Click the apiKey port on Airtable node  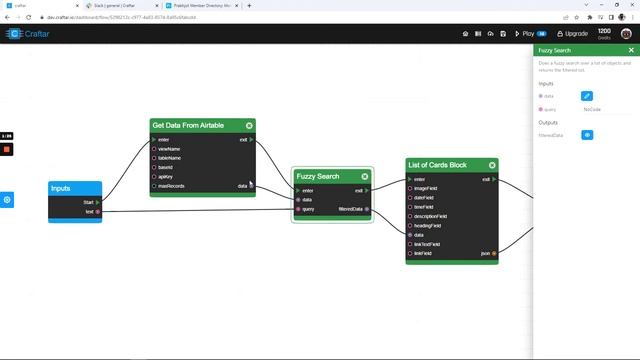(x=154, y=177)
